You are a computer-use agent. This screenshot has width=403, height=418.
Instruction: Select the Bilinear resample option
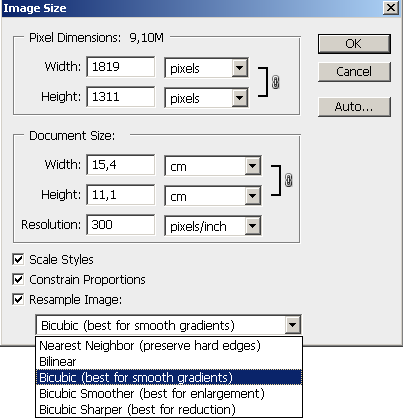pyautogui.click(x=169, y=362)
